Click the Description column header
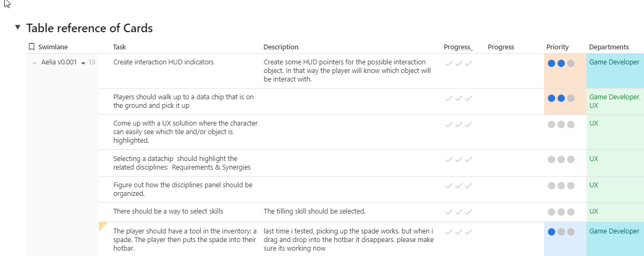Viewport: 644px width, 256px height. point(281,47)
